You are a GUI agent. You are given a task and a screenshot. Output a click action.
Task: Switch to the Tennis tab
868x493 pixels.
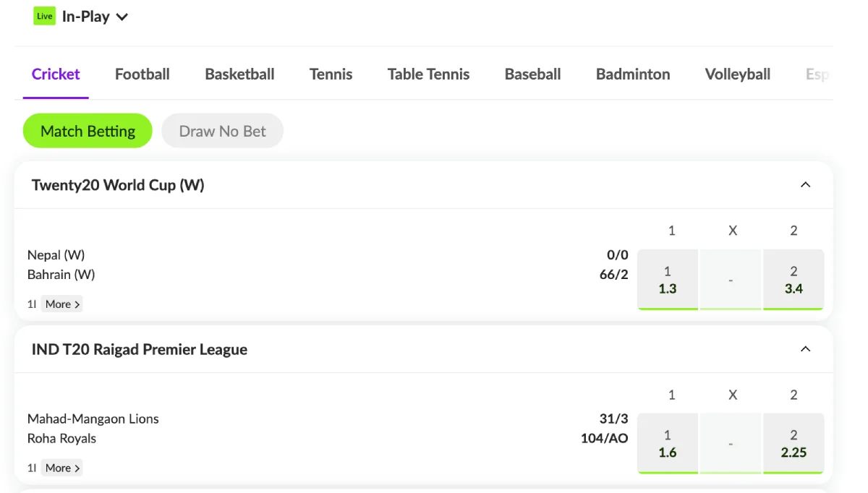click(331, 74)
